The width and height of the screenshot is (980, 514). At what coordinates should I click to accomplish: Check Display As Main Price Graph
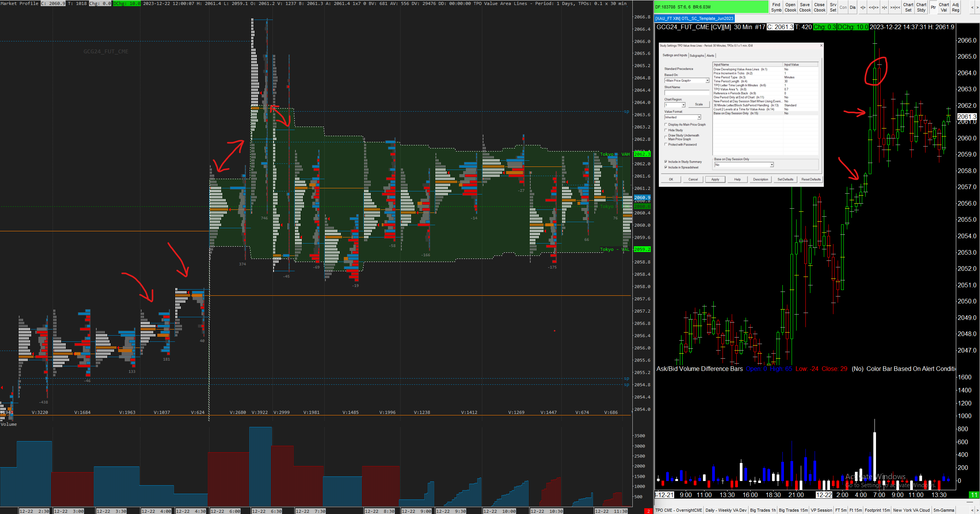tap(666, 125)
